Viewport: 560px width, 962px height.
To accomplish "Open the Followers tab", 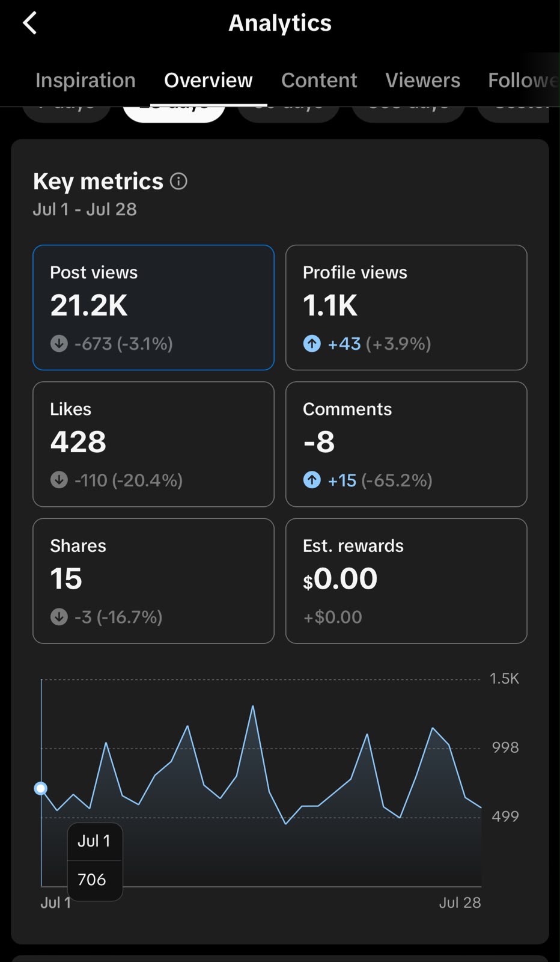I will pos(523,81).
